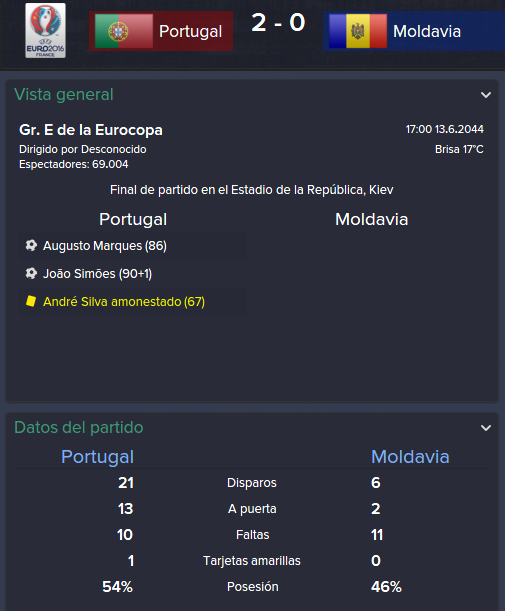Open scorer Augusto Marques (86)
Viewport: 505px width, 611px height.
coord(105,246)
